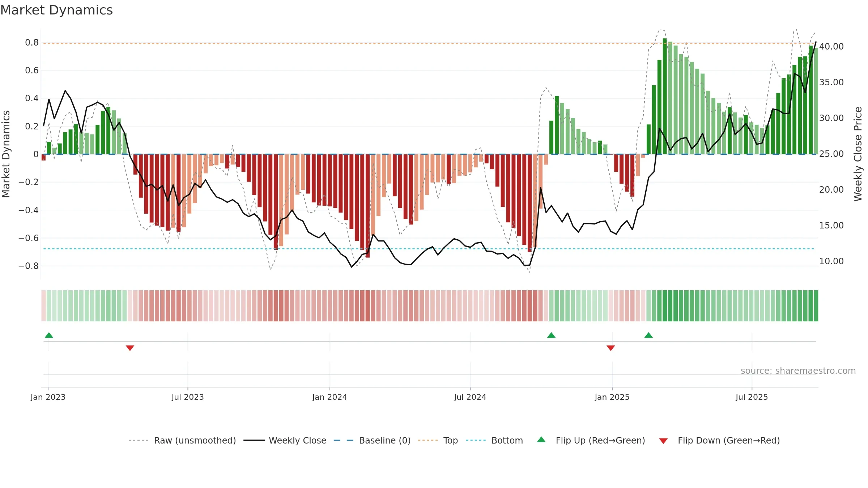The width and height of the screenshot is (868, 488).
Task: Click the Jan 2025 x-axis label
Action: click(x=612, y=397)
